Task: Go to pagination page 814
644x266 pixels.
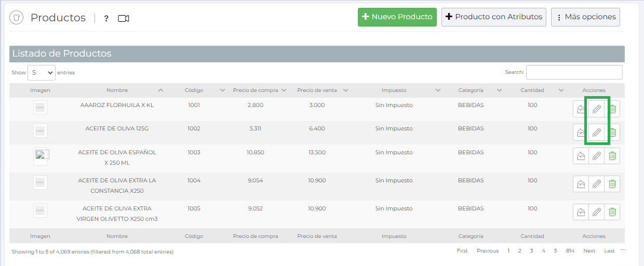Action: [570, 251]
